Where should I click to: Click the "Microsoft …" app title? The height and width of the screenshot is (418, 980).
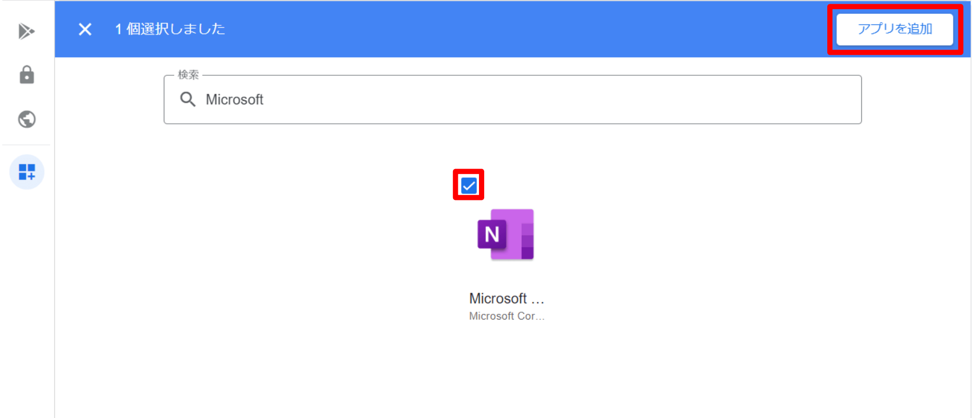pyautogui.click(x=507, y=298)
